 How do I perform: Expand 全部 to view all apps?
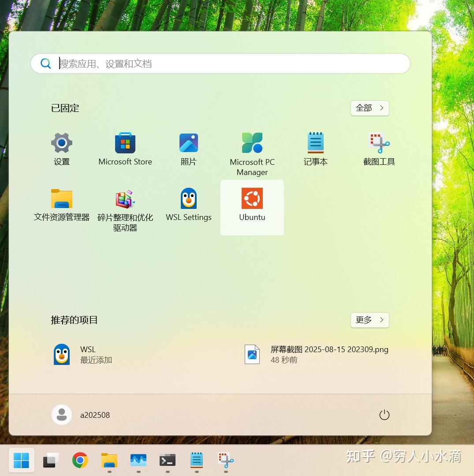369,108
